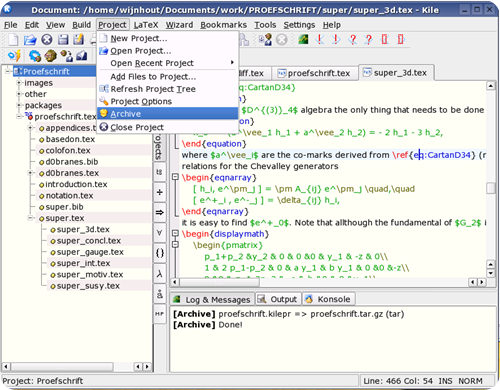Click the file tree horizontal scrollbar
This screenshot has height=390, width=500.
pyautogui.click(x=62, y=367)
